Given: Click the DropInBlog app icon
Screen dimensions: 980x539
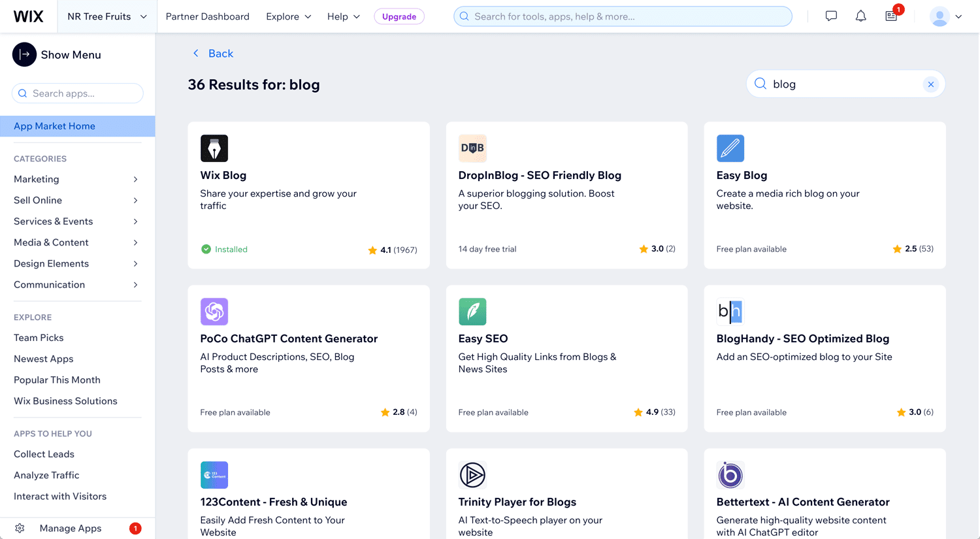Looking at the screenshot, I should point(472,148).
